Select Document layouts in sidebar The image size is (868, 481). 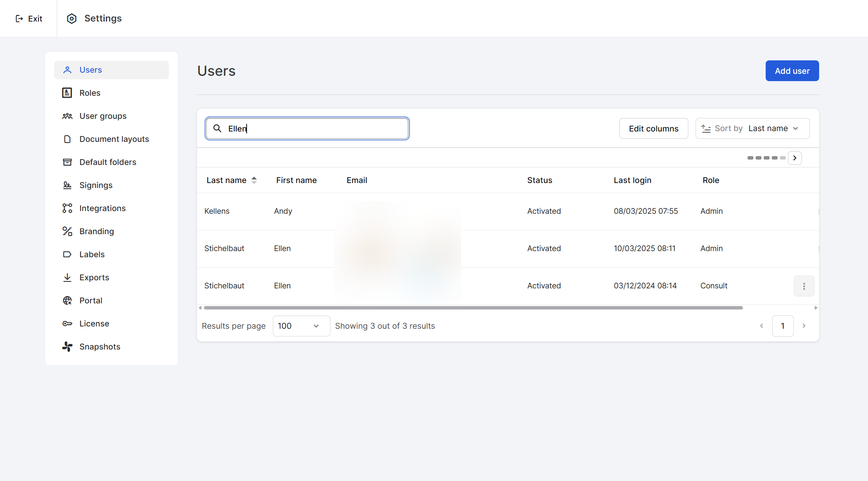click(x=114, y=139)
